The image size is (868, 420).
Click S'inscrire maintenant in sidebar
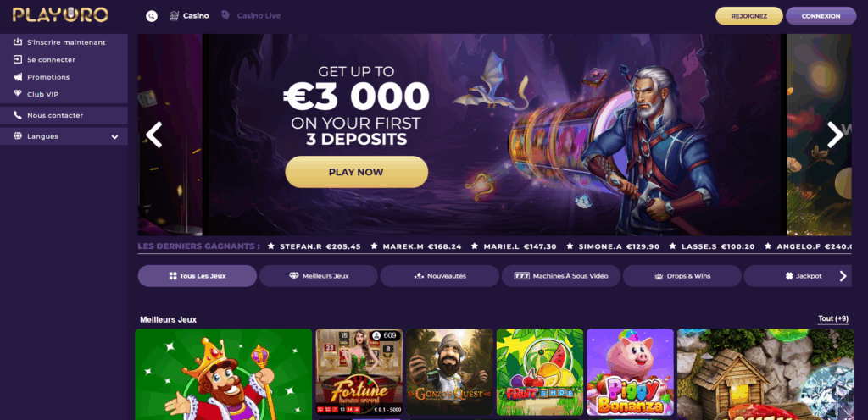tap(64, 42)
